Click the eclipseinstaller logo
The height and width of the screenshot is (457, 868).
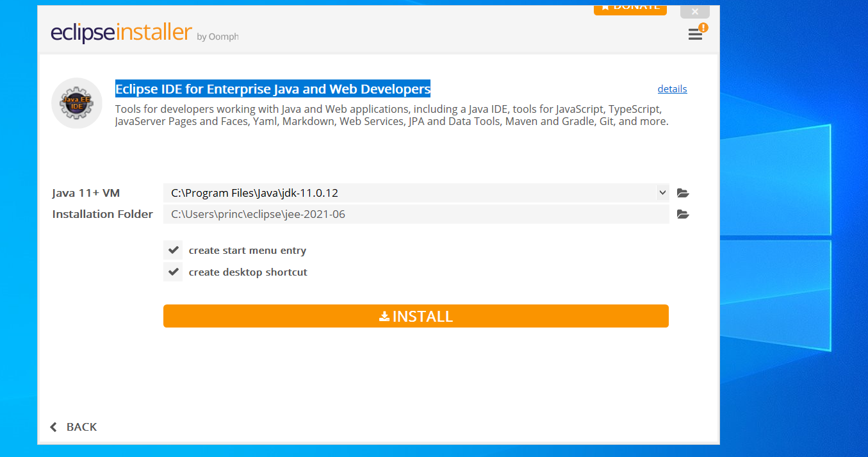121,32
